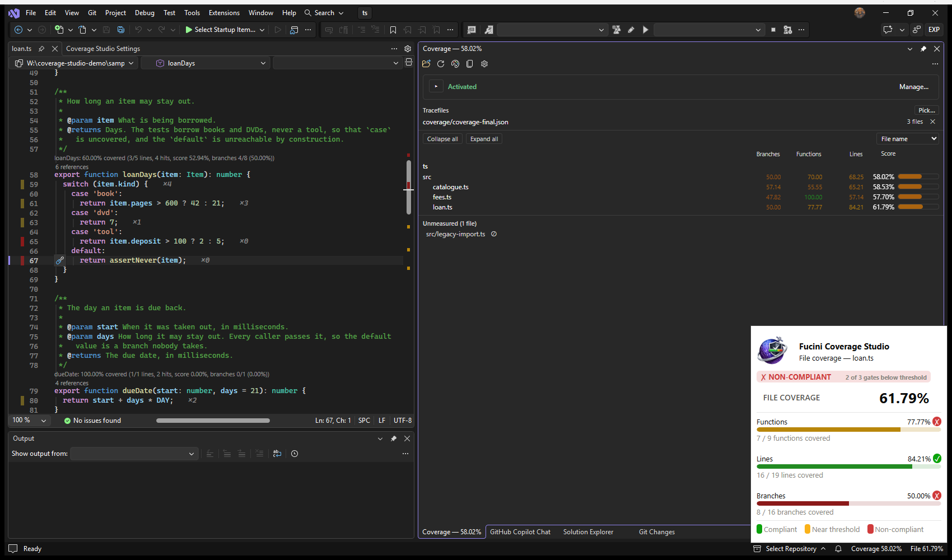Open notifications bell in status bar

tap(838, 549)
